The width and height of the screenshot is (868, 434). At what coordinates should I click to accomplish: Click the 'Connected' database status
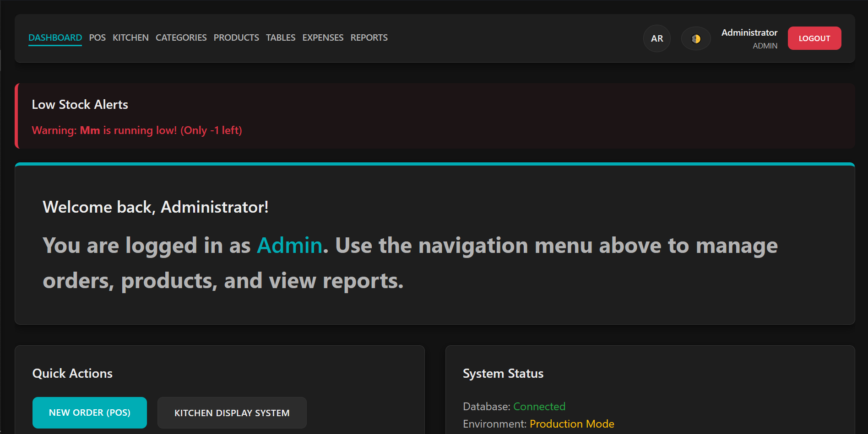point(539,407)
